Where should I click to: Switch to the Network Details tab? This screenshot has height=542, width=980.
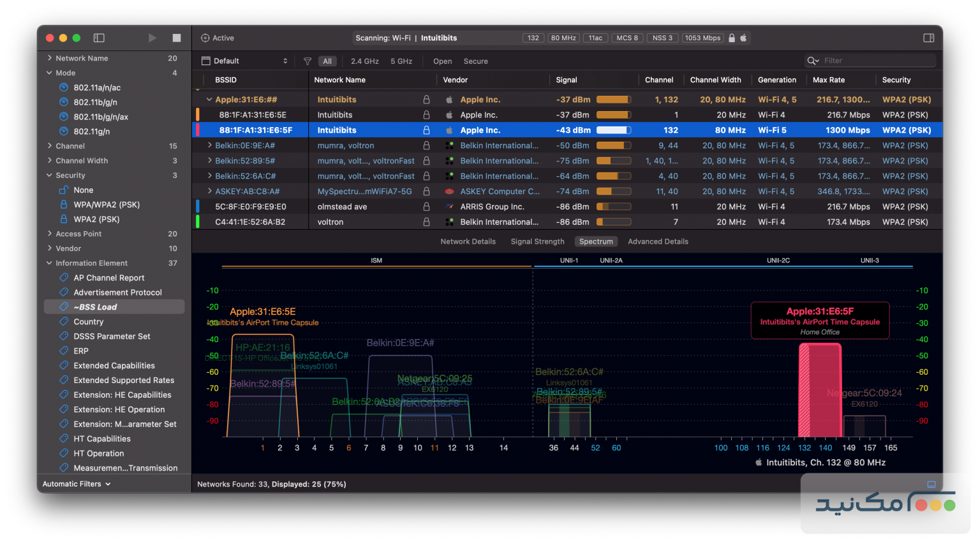468,241
